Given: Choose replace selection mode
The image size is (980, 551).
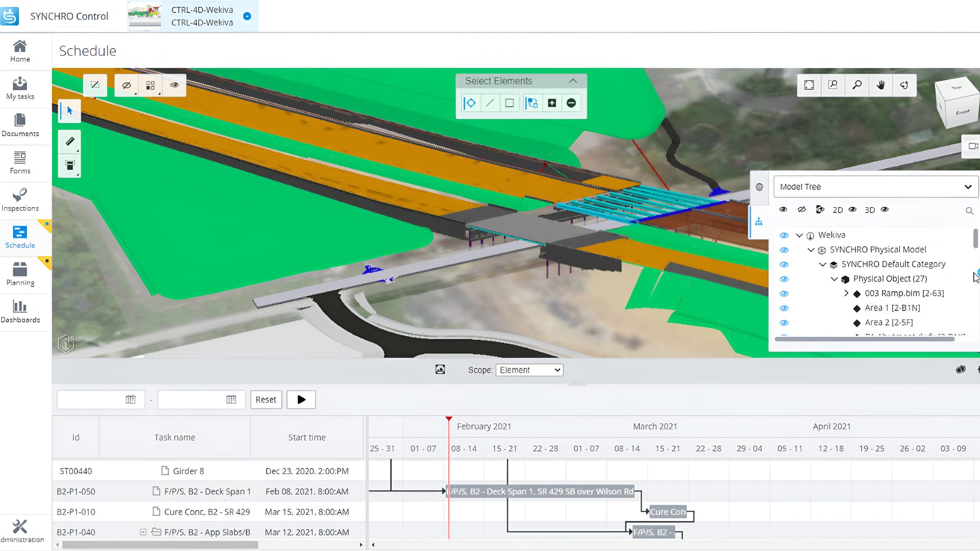Looking at the screenshot, I should click(x=532, y=103).
